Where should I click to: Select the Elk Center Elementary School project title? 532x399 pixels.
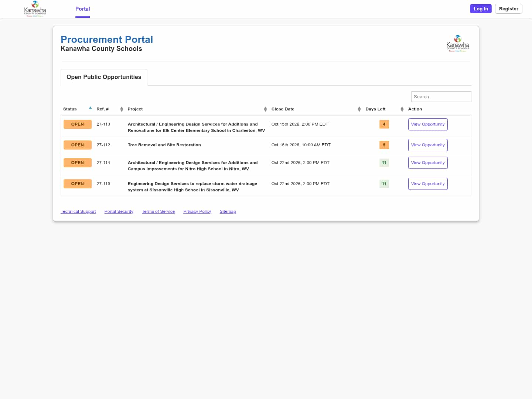click(x=196, y=127)
